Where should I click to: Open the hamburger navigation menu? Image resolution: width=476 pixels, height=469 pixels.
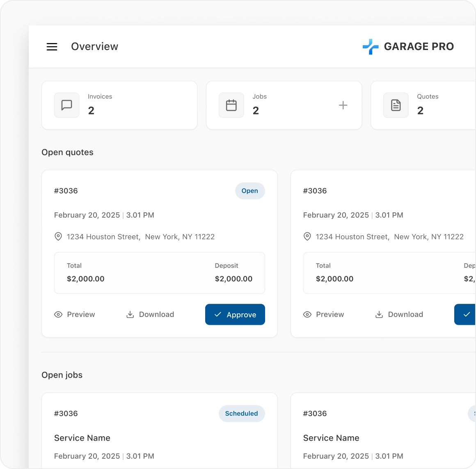click(52, 47)
